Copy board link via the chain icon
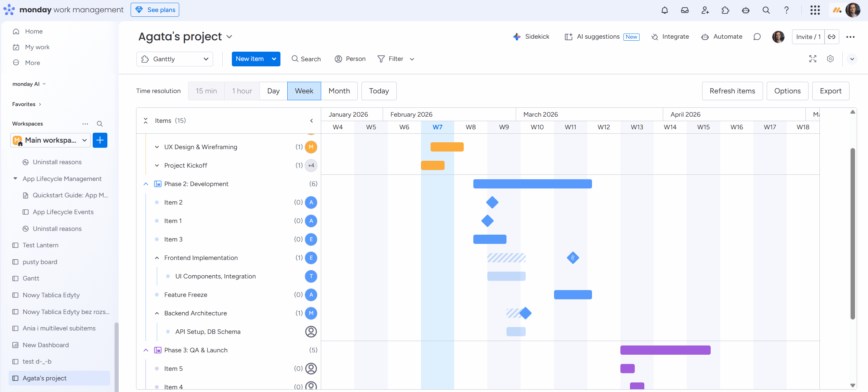 [832, 37]
